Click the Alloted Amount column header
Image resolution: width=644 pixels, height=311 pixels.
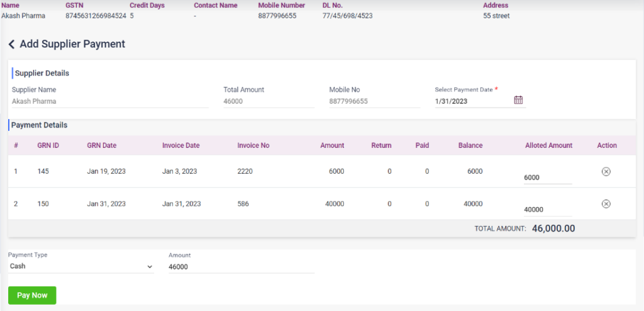(548, 145)
